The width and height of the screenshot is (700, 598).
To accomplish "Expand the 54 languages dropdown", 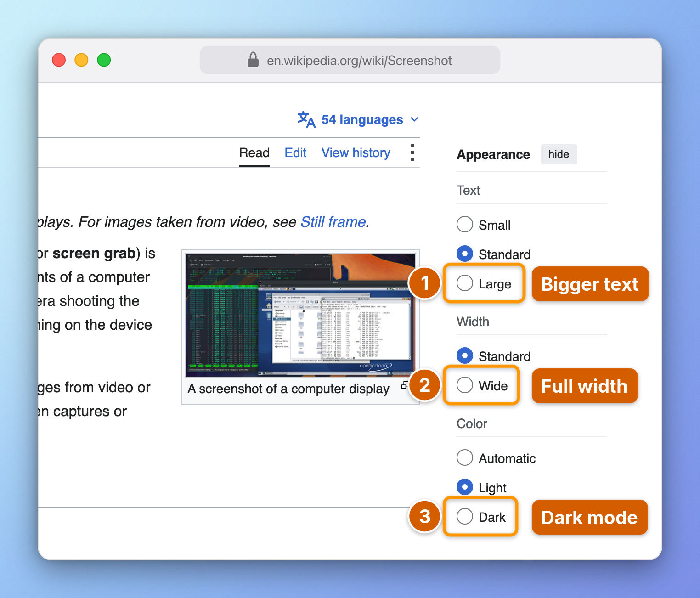I will point(358,120).
